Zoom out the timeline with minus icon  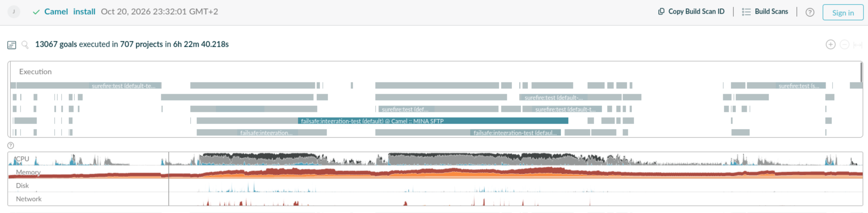pos(845,45)
